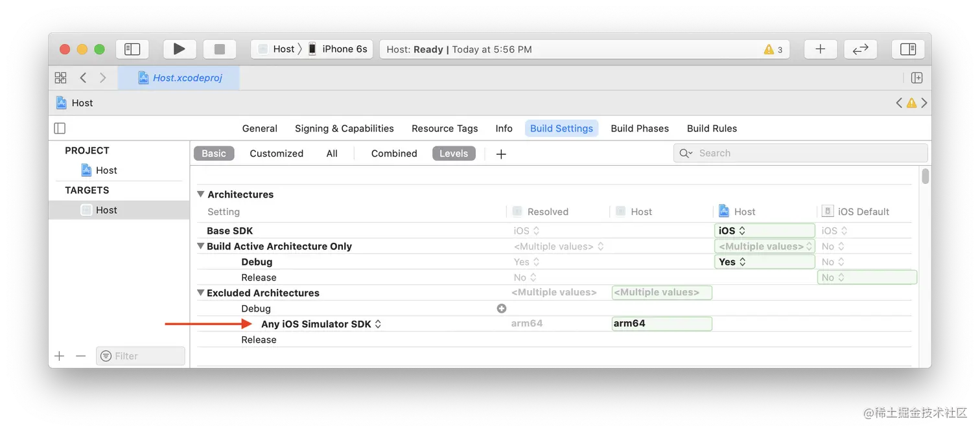Viewport: 980px width, 432px height.
Task: Open the Host.xcodeproj breadcrumb tab
Action: point(178,77)
